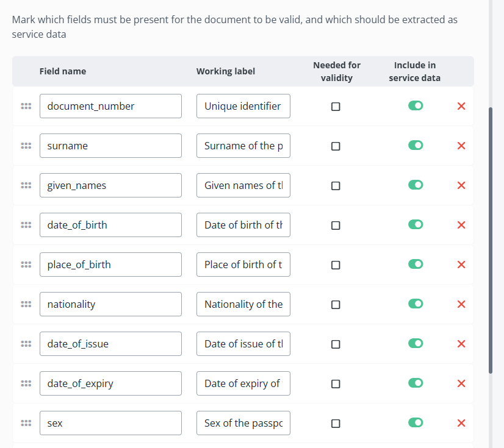Delete the document_number field row

[461, 106]
